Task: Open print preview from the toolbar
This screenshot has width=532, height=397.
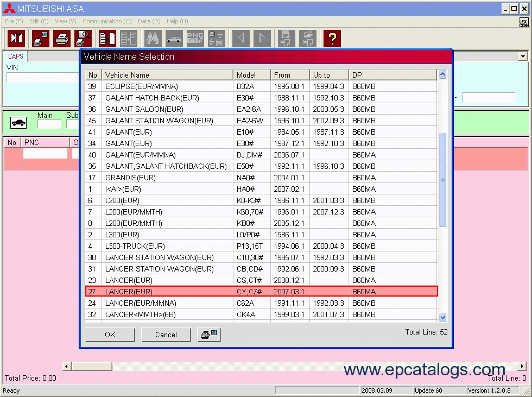Action: point(83,39)
